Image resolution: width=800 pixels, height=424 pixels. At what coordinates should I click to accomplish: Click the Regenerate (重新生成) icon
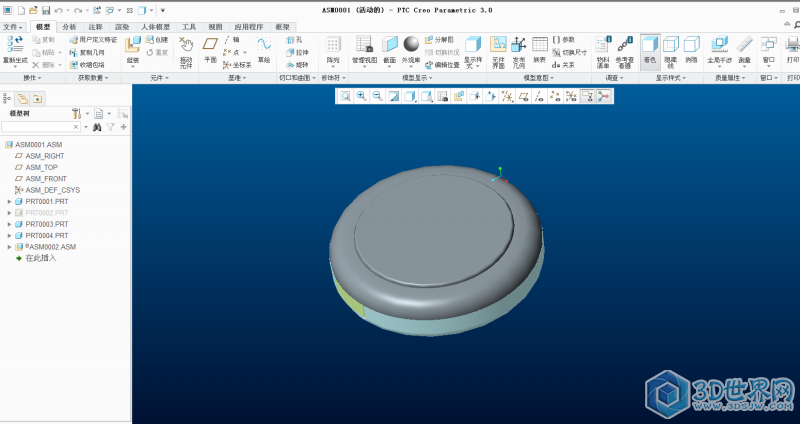15,44
